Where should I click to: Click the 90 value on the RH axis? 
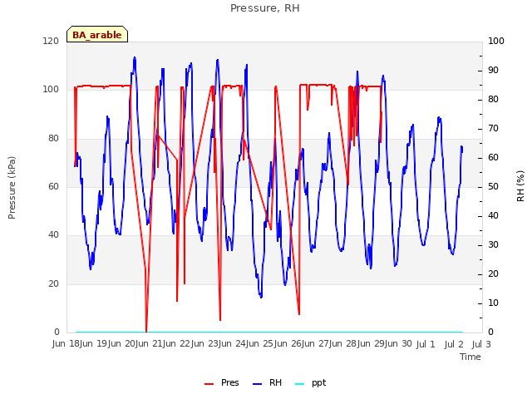(493, 70)
